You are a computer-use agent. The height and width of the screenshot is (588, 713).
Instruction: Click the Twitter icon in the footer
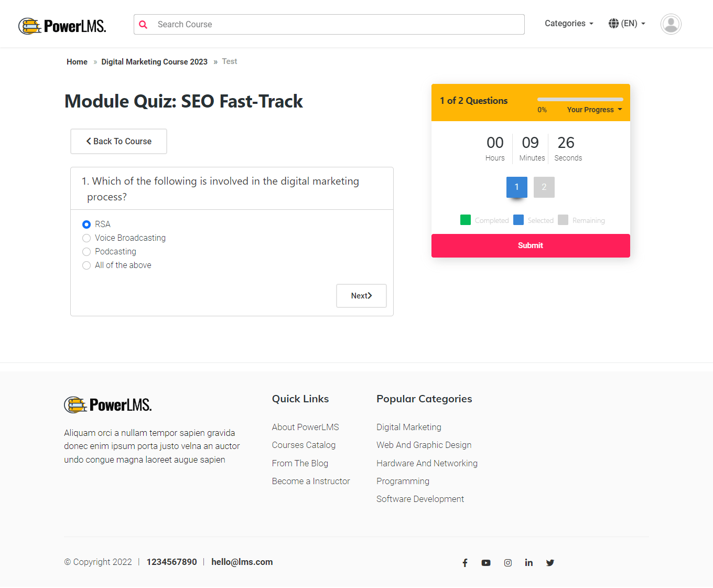tap(550, 562)
